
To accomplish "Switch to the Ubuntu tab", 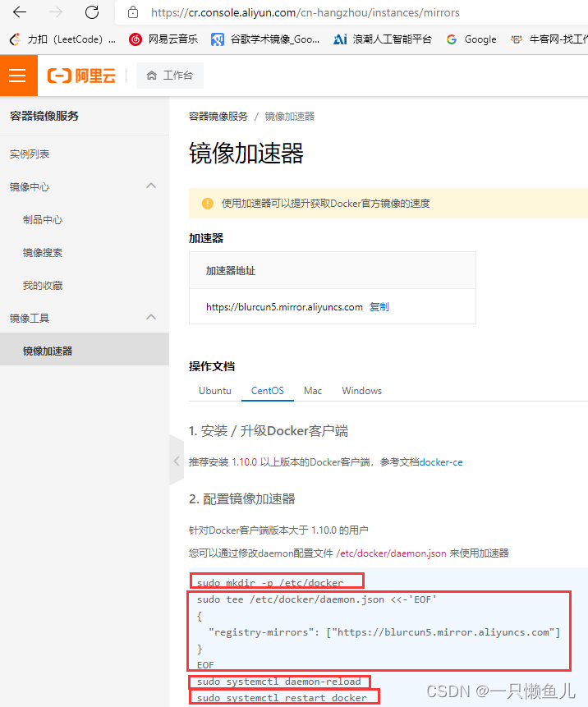I will pyautogui.click(x=215, y=391).
